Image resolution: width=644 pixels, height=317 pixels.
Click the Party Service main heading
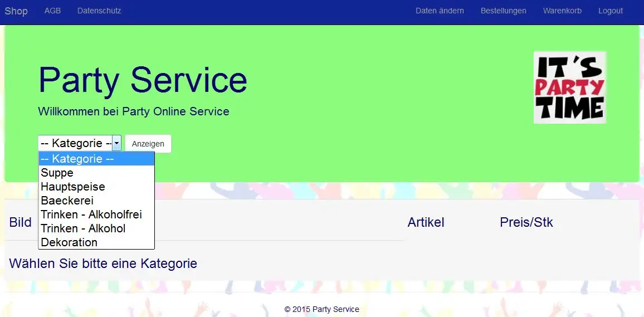click(x=143, y=80)
